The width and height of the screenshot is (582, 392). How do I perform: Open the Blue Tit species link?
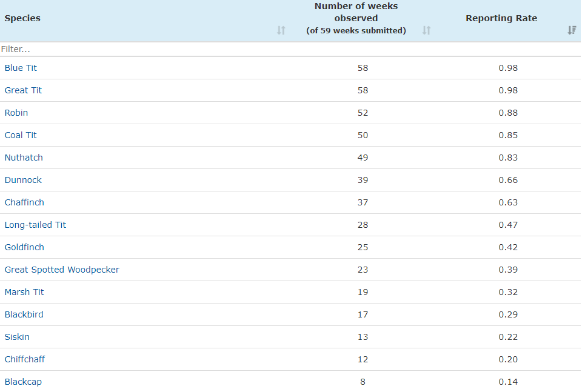coord(21,68)
